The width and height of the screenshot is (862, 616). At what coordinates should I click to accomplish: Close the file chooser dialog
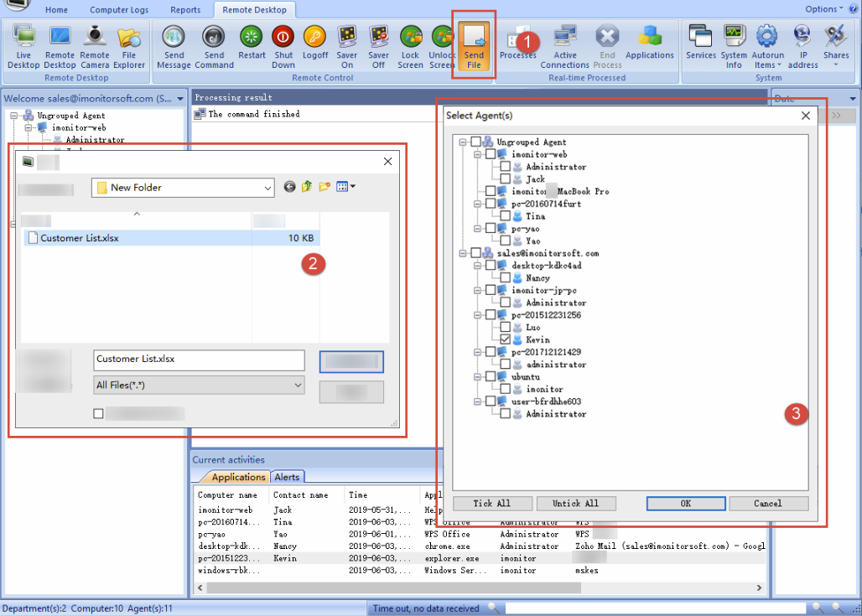coord(387,161)
